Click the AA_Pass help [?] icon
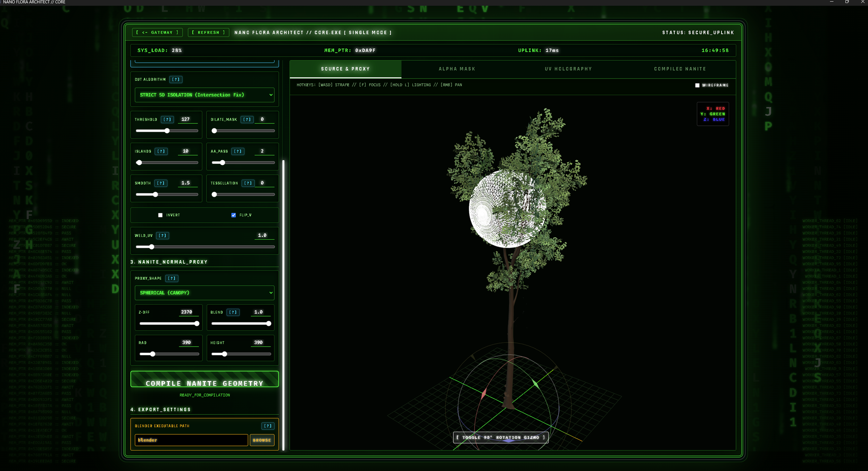The width and height of the screenshot is (868, 471). (238, 151)
